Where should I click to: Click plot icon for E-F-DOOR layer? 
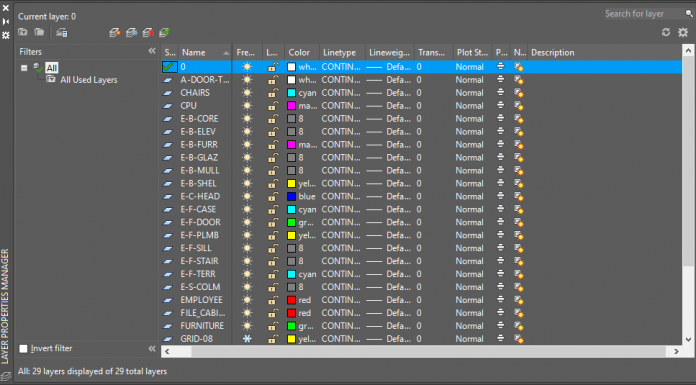coord(501,222)
